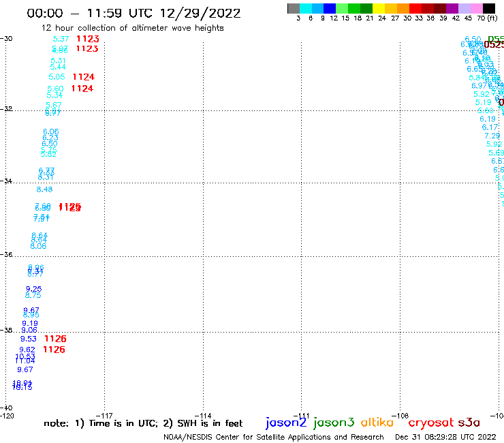Pick the pink 70 ft legend swatch
The image size is (504, 443).
click(x=476, y=8)
